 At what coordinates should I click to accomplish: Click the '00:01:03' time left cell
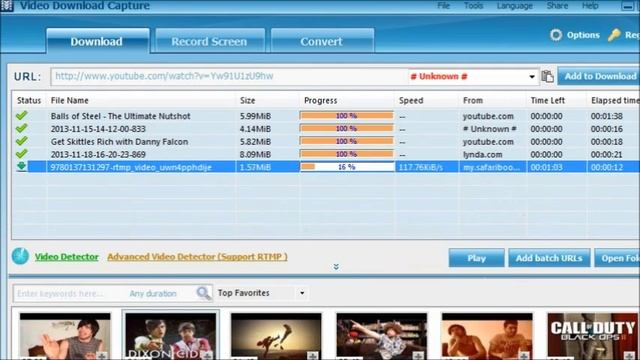(546, 167)
